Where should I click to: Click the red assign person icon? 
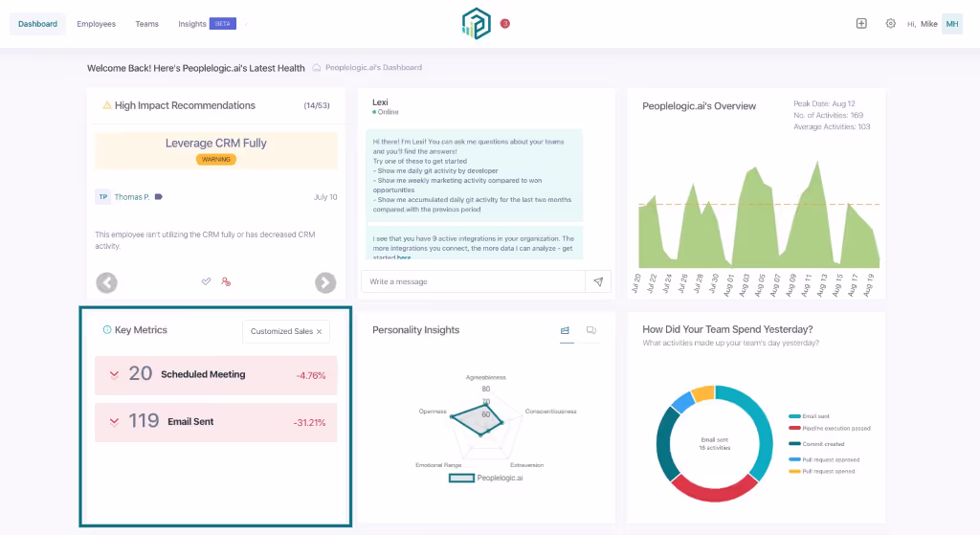226,282
